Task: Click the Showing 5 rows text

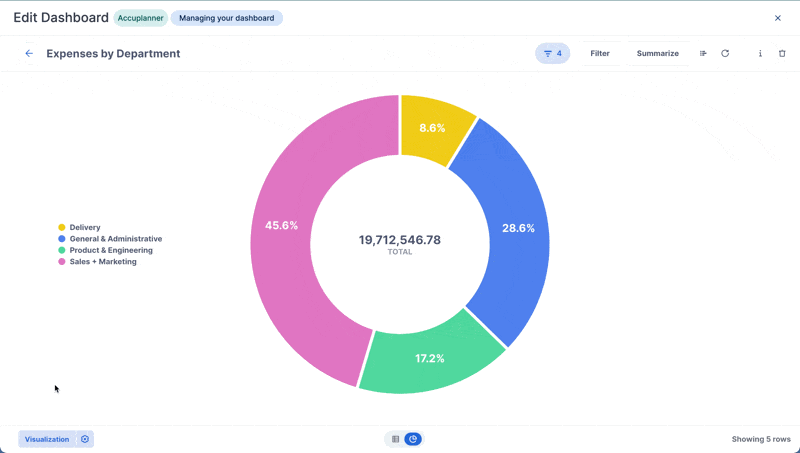Action: click(761, 439)
